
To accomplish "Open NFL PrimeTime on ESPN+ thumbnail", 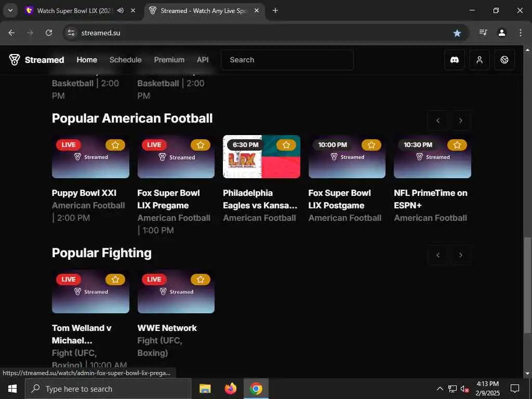I will (x=433, y=157).
